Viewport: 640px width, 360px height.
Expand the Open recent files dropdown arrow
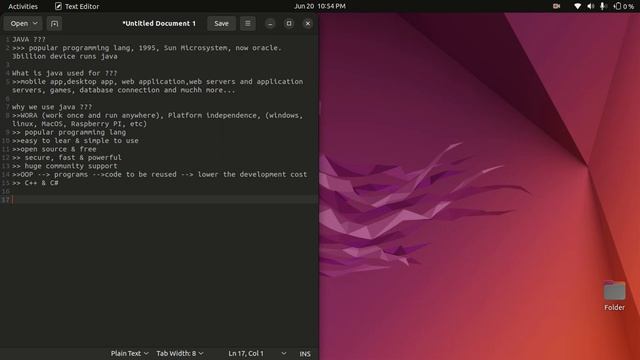pos(36,24)
